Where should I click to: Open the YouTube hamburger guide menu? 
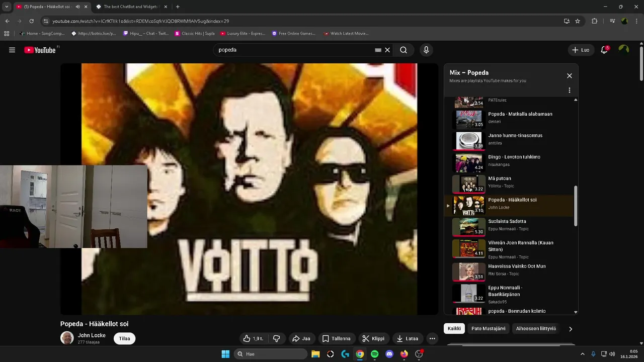[12, 50]
